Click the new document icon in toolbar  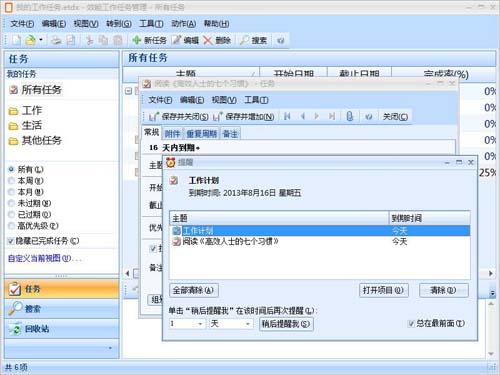coord(16,40)
